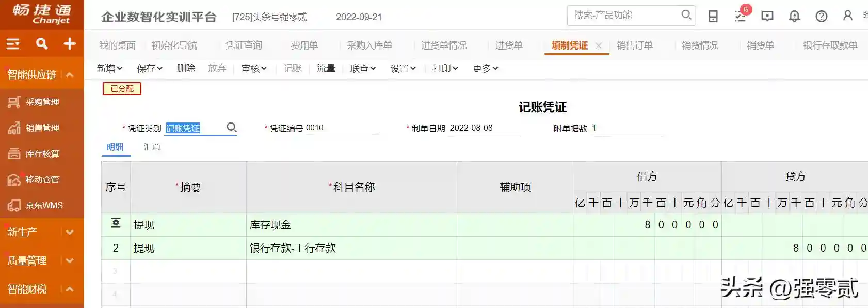Screen dimensions: 868x308
Task: Click the sidebar plus add icon
Action: [x=70, y=44]
